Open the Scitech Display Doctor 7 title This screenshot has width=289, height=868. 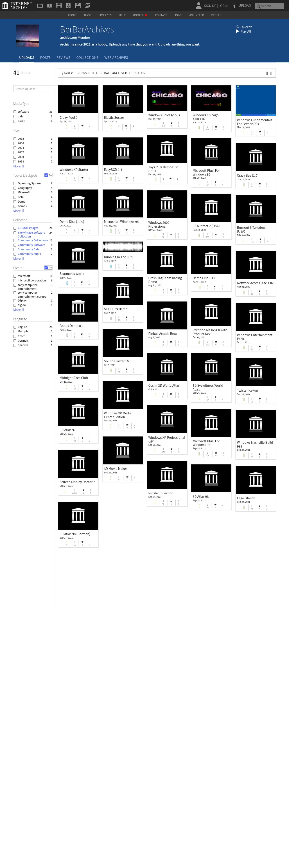pos(77,482)
